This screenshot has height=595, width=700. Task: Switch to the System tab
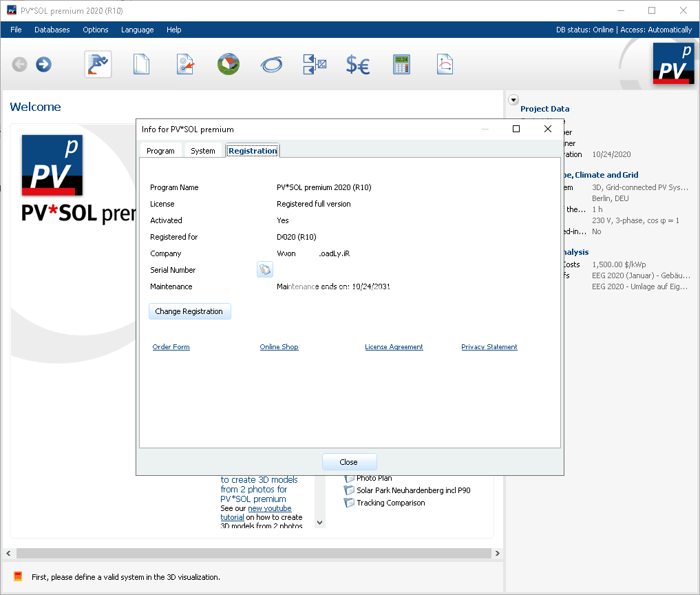click(x=203, y=151)
